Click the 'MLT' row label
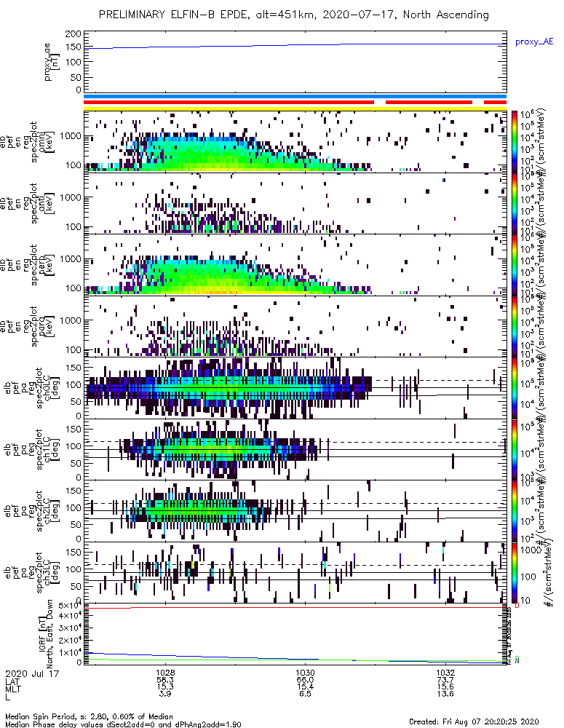This screenshot has width=564, height=728. pyautogui.click(x=12, y=689)
